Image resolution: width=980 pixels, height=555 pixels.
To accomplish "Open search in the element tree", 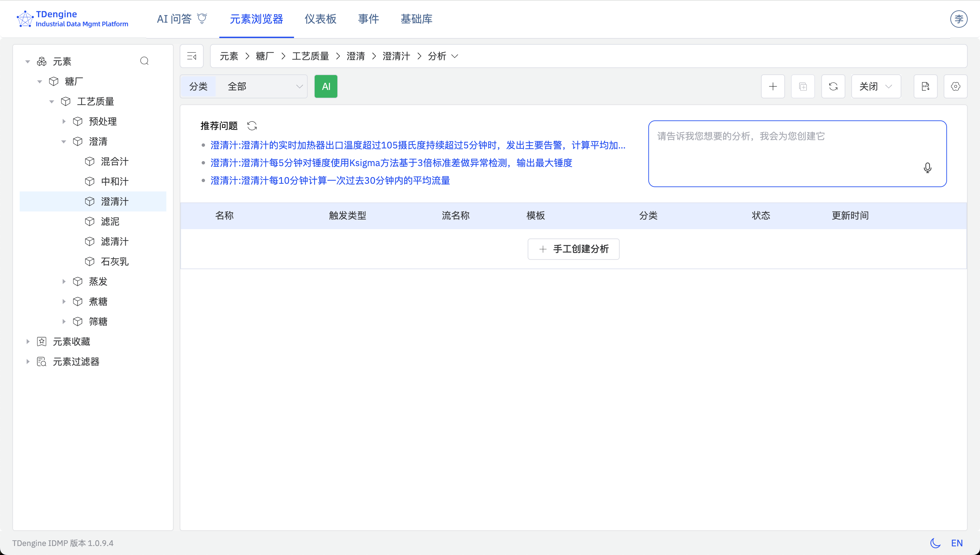I will click(x=144, y=61).
